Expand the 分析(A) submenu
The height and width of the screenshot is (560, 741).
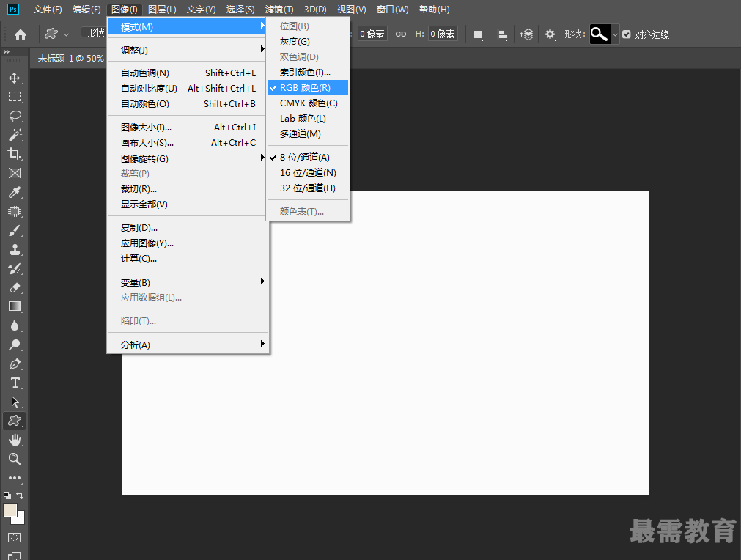(x=188, y=345)
